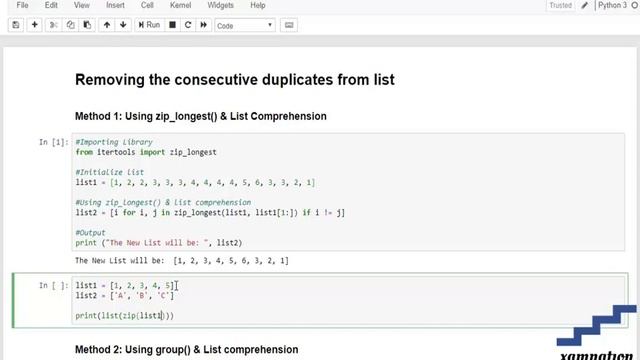Click the zip_longest list comprehension line
Viewport: 640px width, 360px height.
(x=210, y=213)
